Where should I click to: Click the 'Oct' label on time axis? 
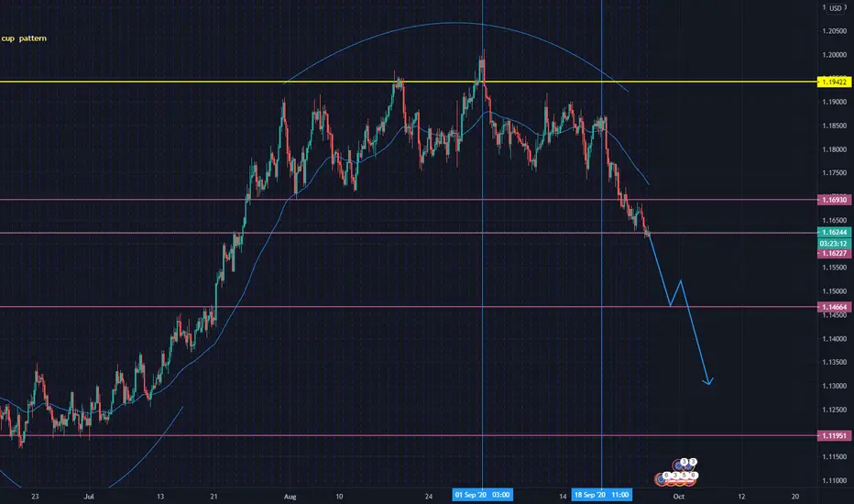(678, 497)
